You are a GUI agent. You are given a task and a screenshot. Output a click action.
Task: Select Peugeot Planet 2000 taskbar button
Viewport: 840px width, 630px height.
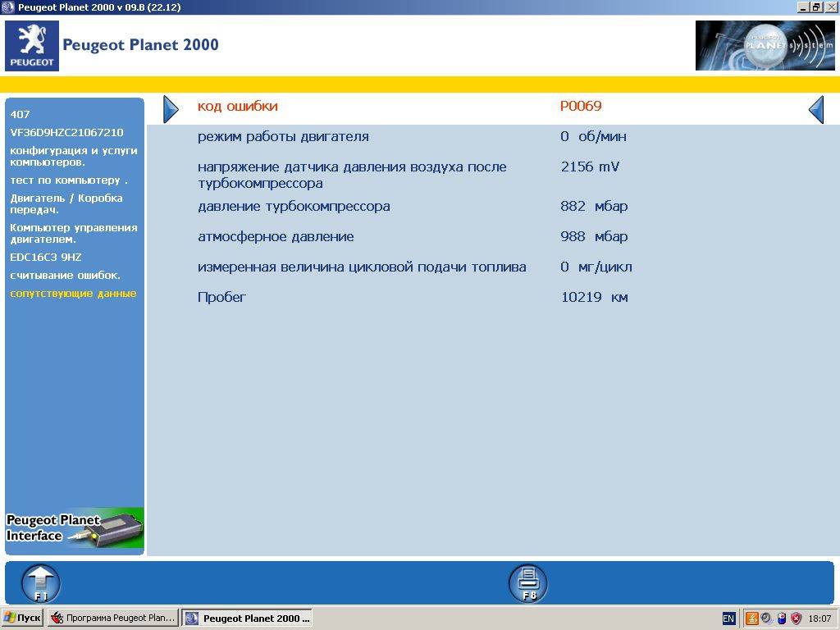pos(247,619)
